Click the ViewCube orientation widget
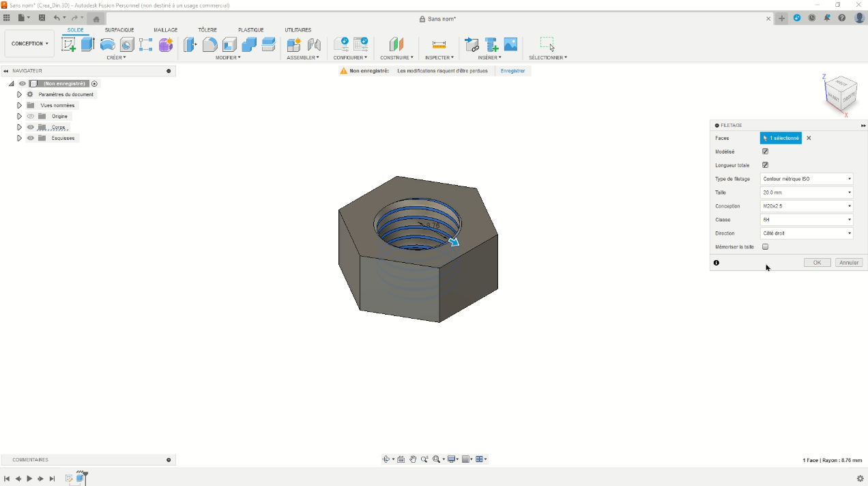The height and width of the screenshot is (486, 868). click(x=841, y=96)
